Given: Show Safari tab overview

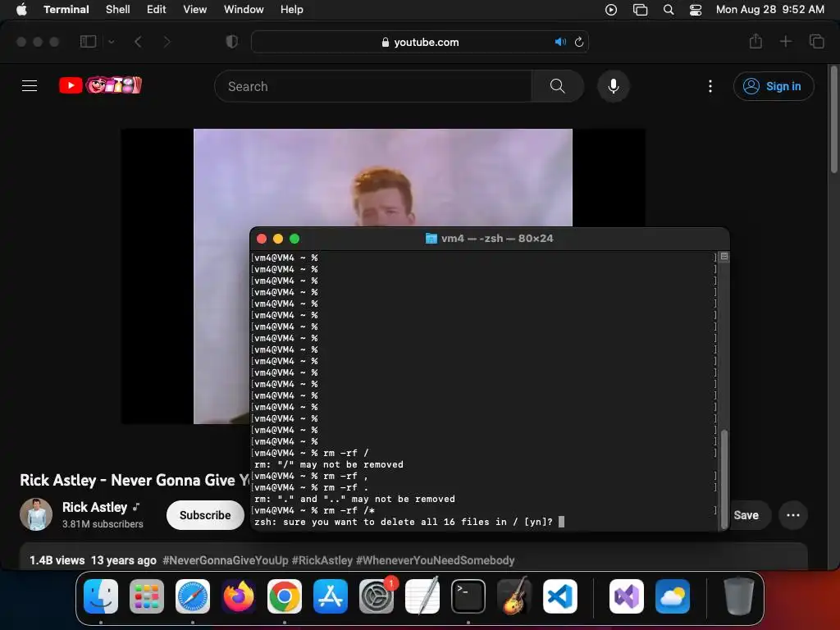Looking at the screenshot, I should click(817, 41).
